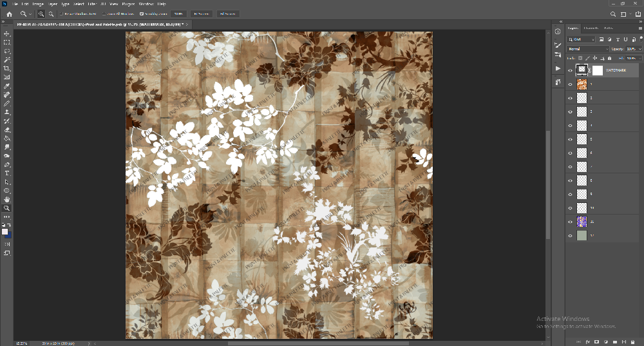Open the Fill value dropdown

point(640,59)
